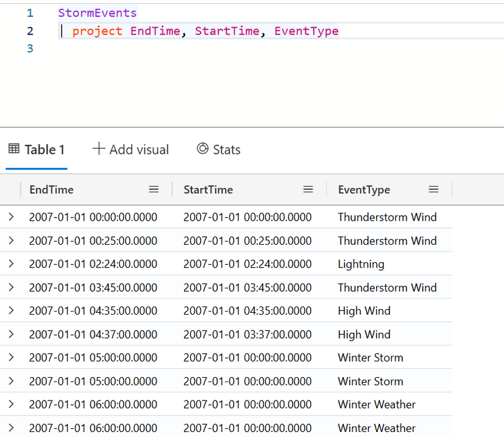The width and height of the screenshot is (504, 437).
Task: Open the Stats tab
Action: coord(219,149)
